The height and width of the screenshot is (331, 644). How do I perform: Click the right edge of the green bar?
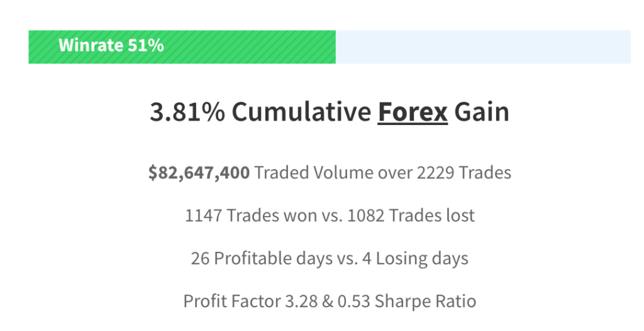(x=334, y=46)
